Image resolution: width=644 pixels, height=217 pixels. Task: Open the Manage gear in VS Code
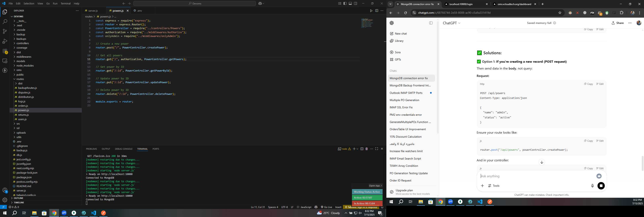click(x=5, y=200)
